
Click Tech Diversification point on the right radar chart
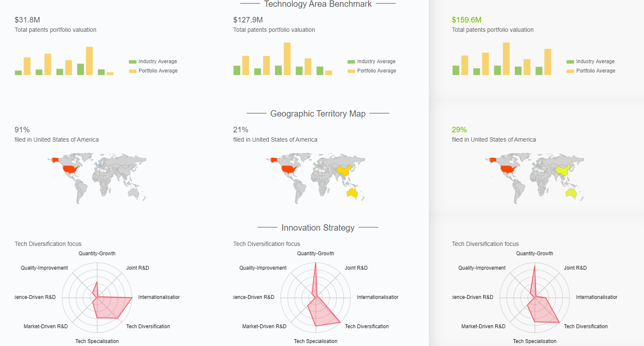tap(559, 322)
